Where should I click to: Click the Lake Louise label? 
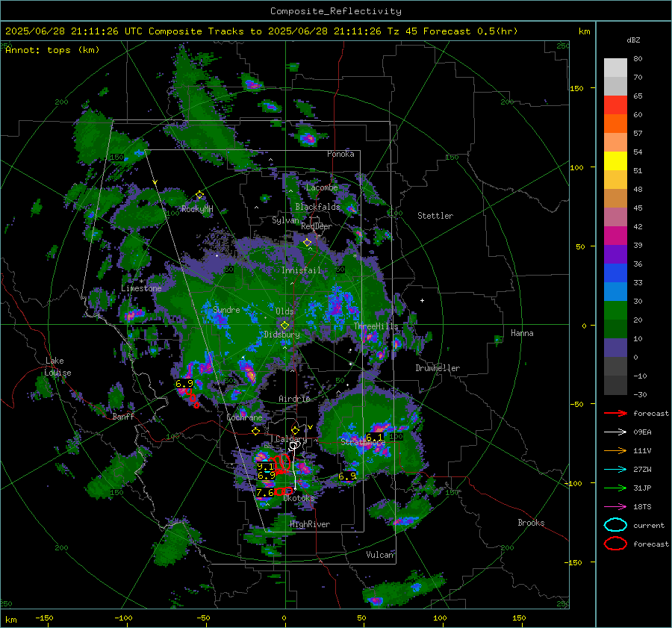(57, 367)
